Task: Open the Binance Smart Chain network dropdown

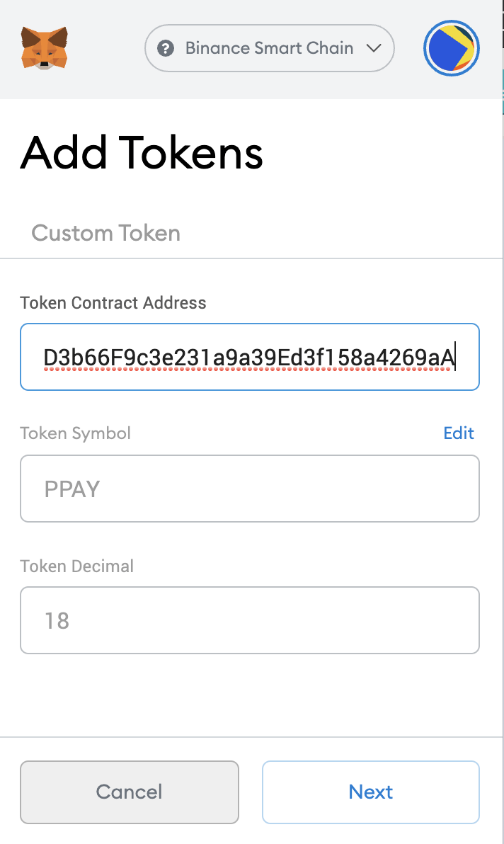Action: click(269, 48)
